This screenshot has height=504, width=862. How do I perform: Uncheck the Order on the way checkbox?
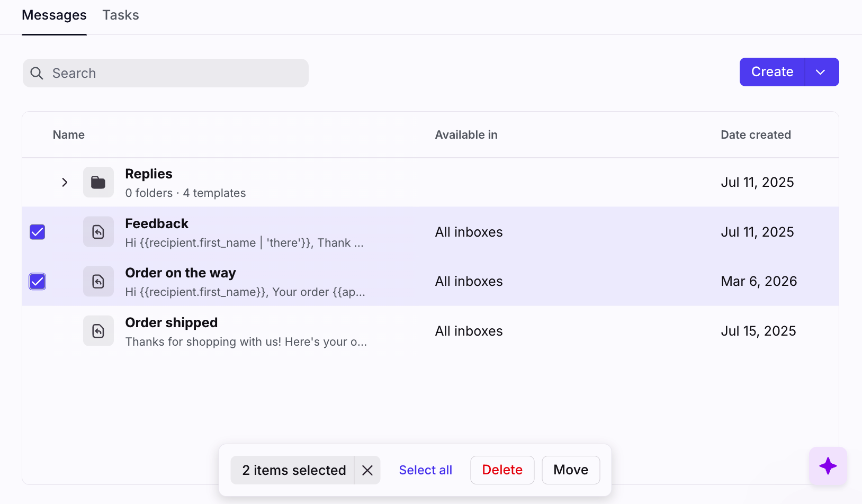click(x=38, y=281)
